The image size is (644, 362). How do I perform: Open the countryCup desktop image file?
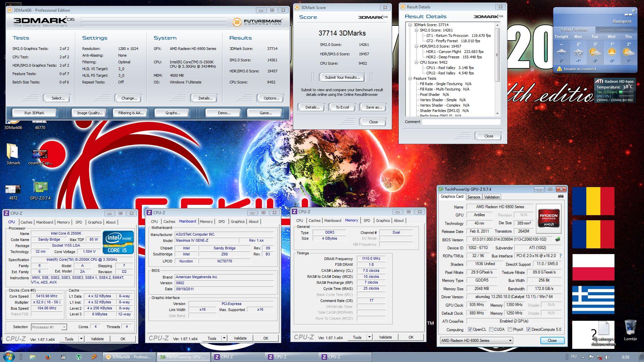(x=40, y=157)
